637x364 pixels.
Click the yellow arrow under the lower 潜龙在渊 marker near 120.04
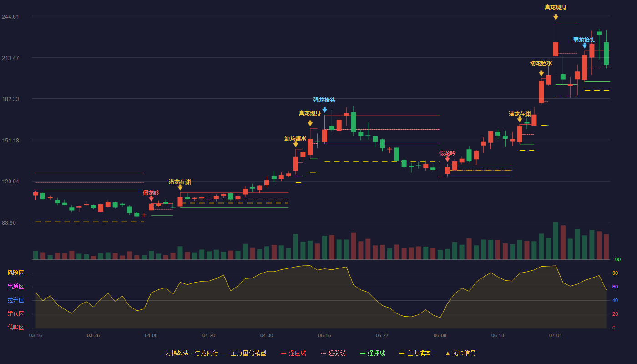(180, 187)
